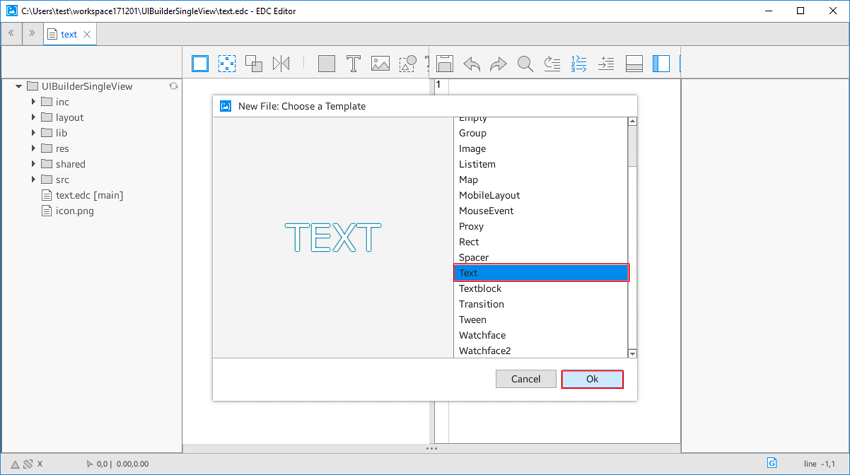Screen dimensions: 850x475
Task: Select the Image part tool icon
Action: tap(380, 64)
